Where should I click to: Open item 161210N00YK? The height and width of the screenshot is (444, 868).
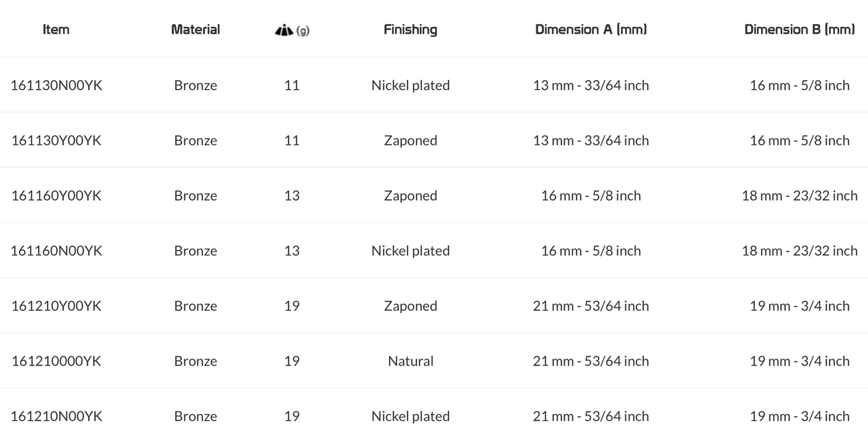[56, 416]
